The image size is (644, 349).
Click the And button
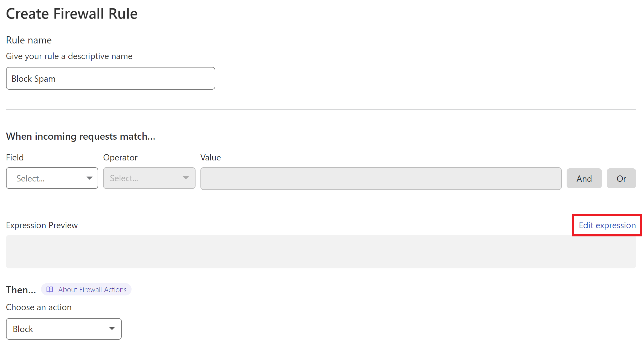584,178
